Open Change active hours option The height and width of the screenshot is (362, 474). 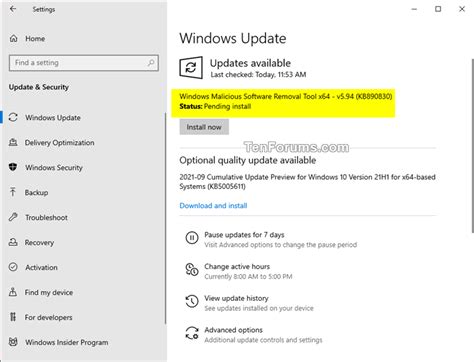[237, 266]
